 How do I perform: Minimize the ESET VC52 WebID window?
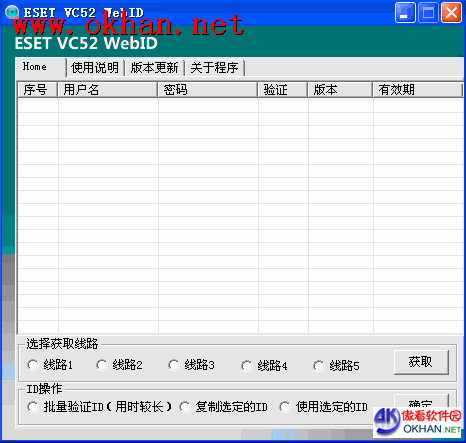click(x=405, y=13)
